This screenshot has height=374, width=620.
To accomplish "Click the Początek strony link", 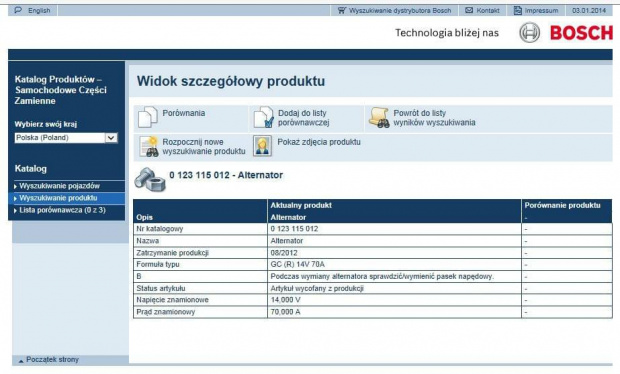I will [52, 360].
